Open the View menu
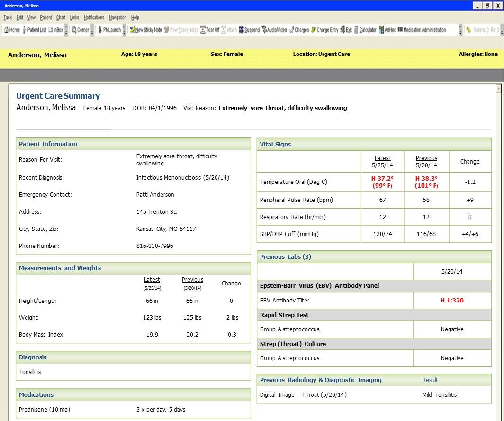The width and height of the screenshot is (504, 421). coord(31,18)
